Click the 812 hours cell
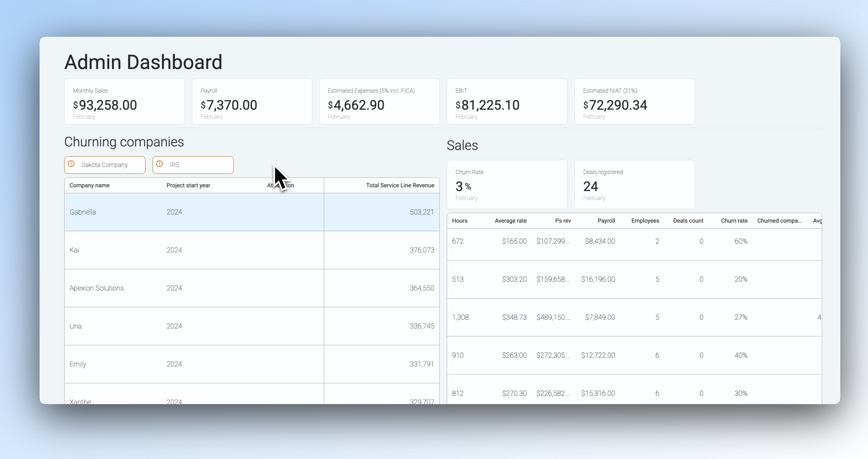Screen dimensions: 868x459 point(457,394)
